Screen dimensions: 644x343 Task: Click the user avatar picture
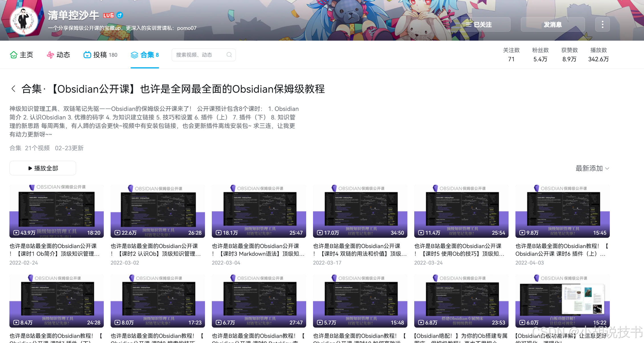click(24, 21)
